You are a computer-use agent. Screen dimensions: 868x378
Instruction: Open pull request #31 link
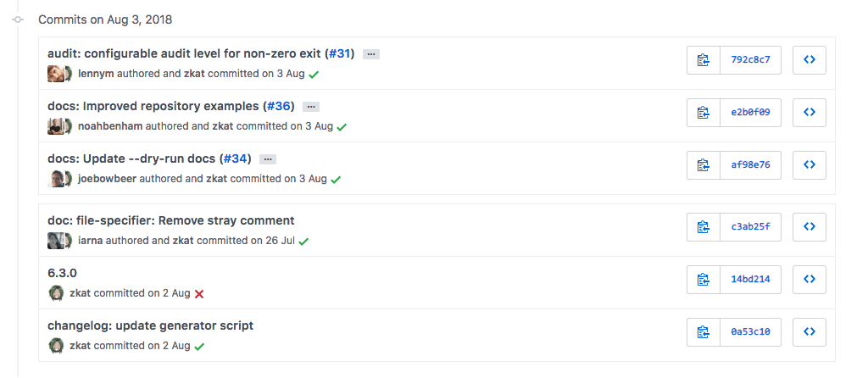pos(340,53)
